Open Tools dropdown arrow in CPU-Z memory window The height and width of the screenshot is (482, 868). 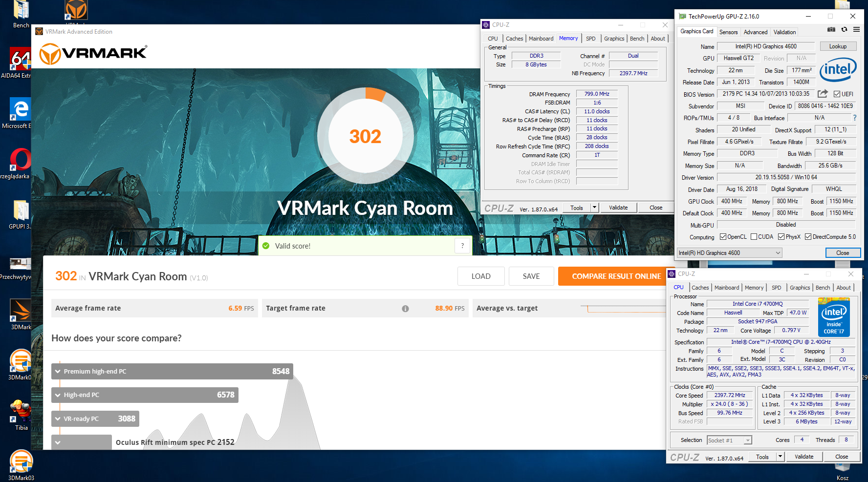tap(594, 208)
